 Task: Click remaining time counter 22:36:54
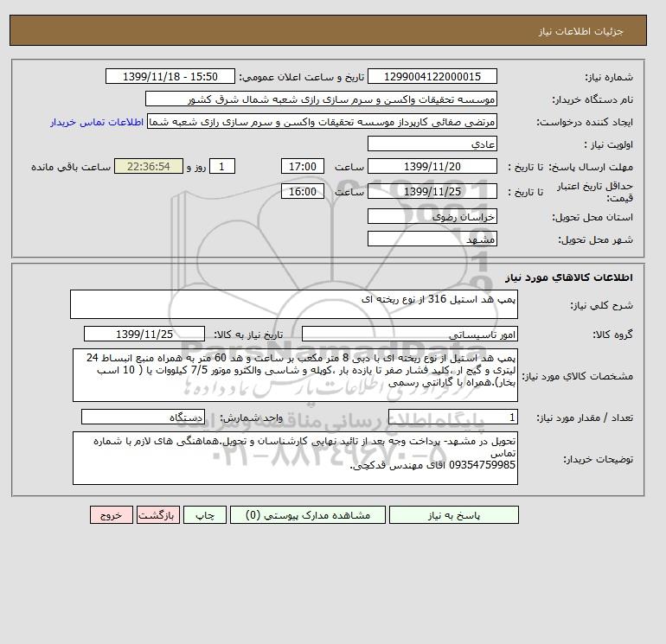click(149, 167)
